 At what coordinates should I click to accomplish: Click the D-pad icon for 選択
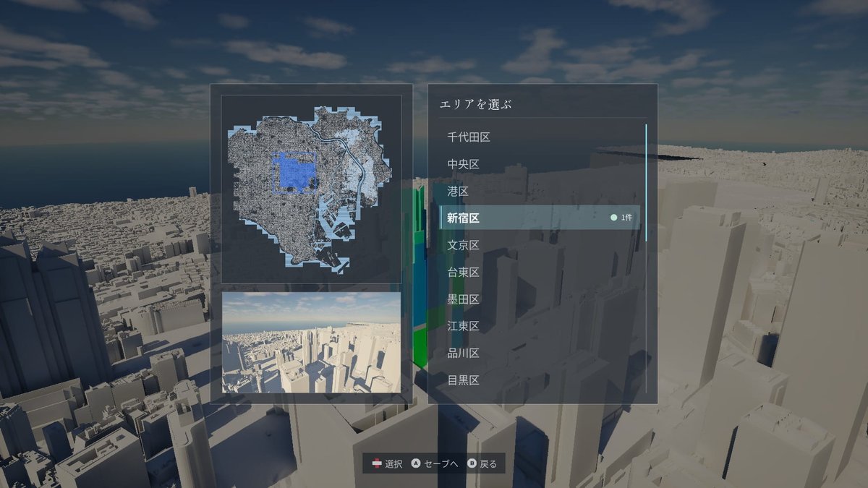coord(377,463)
